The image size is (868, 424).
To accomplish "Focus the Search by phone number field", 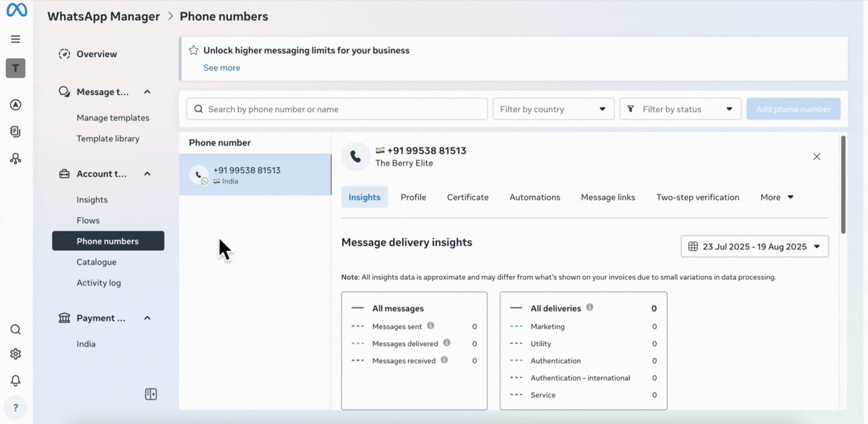I will point(337,109).
